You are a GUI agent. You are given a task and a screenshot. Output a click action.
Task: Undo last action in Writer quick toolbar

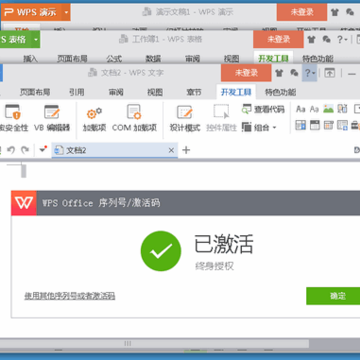pos(11,150)
